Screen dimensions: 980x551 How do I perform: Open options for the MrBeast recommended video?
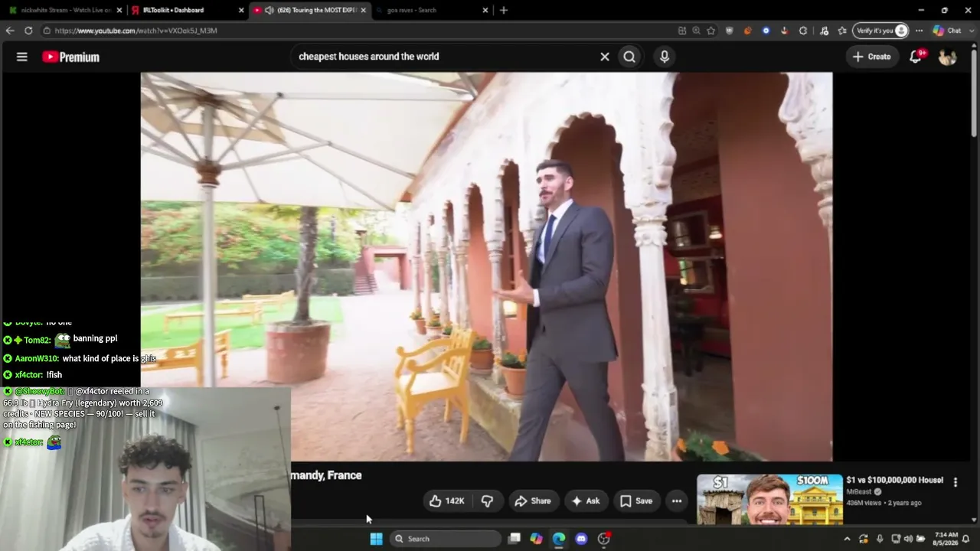tap(955, 482)
